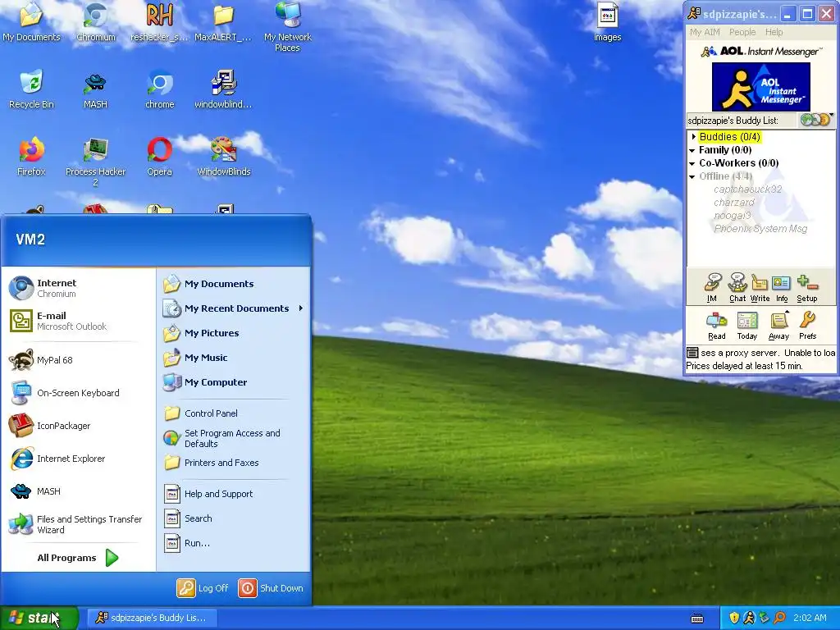Click the Start button

pos(39,618)
